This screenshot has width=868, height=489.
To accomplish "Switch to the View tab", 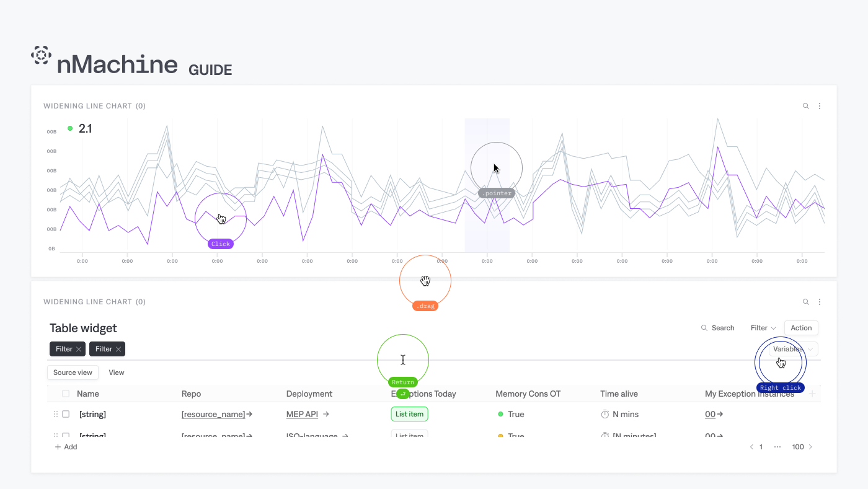I will point(117,372).
